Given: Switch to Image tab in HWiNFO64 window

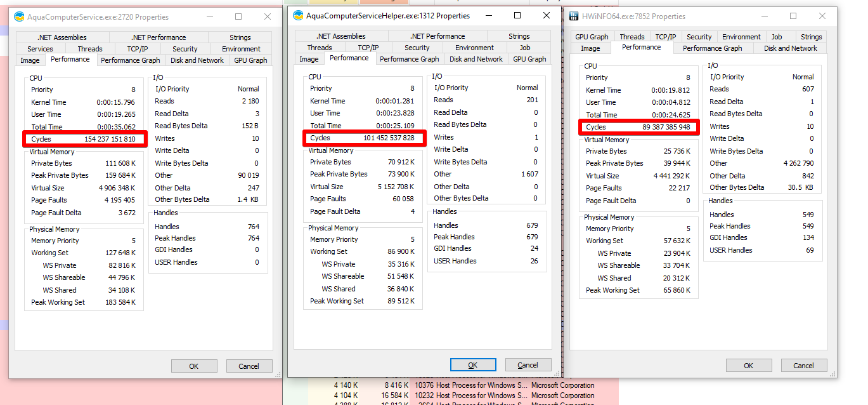Looking at the screenshot, I should (590, 48).
